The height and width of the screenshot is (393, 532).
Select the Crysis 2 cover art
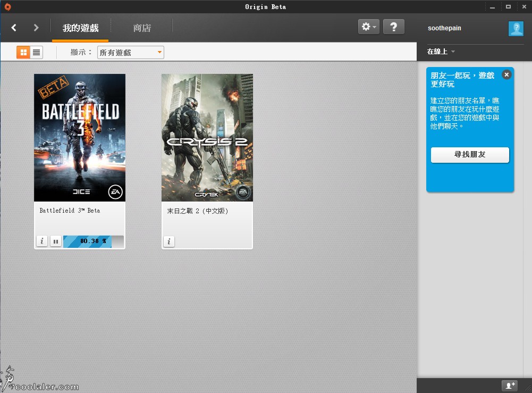click(x=207, y=138)
